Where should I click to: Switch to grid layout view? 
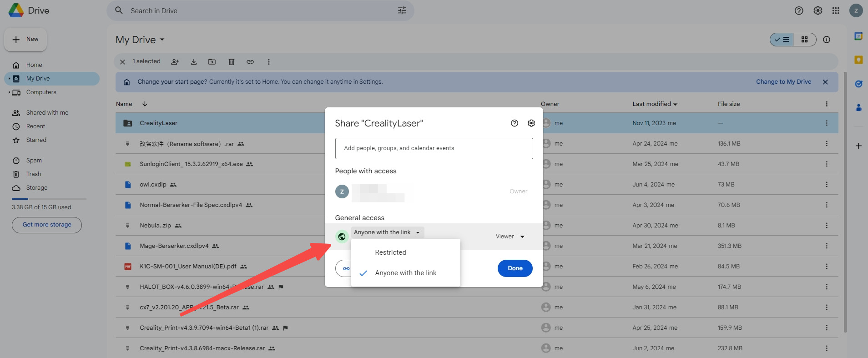(x=804, y=40)
